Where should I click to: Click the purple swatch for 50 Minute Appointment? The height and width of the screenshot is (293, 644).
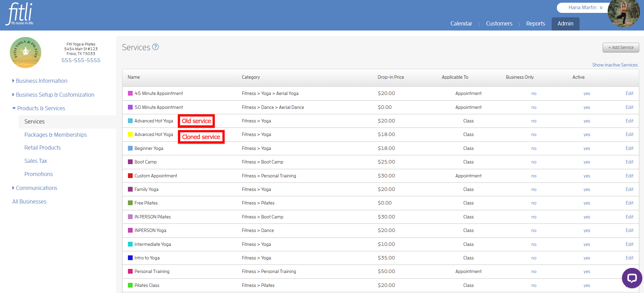click(x=130, y=107)
